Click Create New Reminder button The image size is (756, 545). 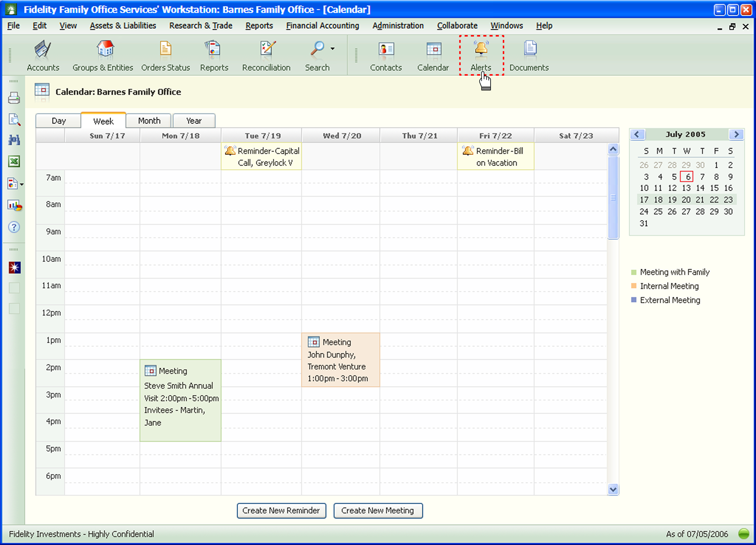(281, 510)
